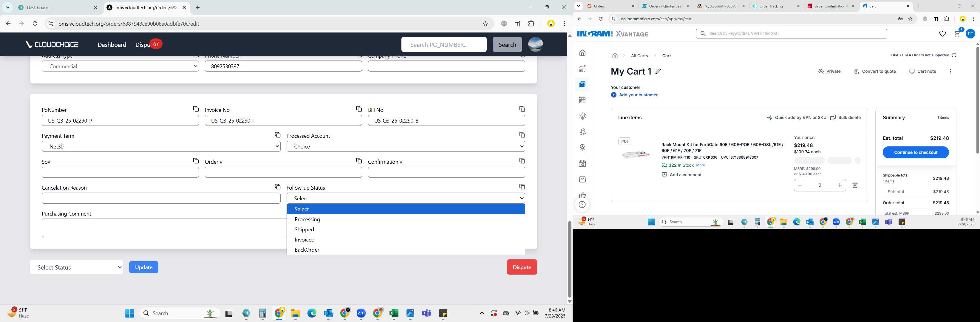Collapse the Follow-up Status dropdown
Image resolution: width=980 pixels, height=322 pixels.
[406, 198]
